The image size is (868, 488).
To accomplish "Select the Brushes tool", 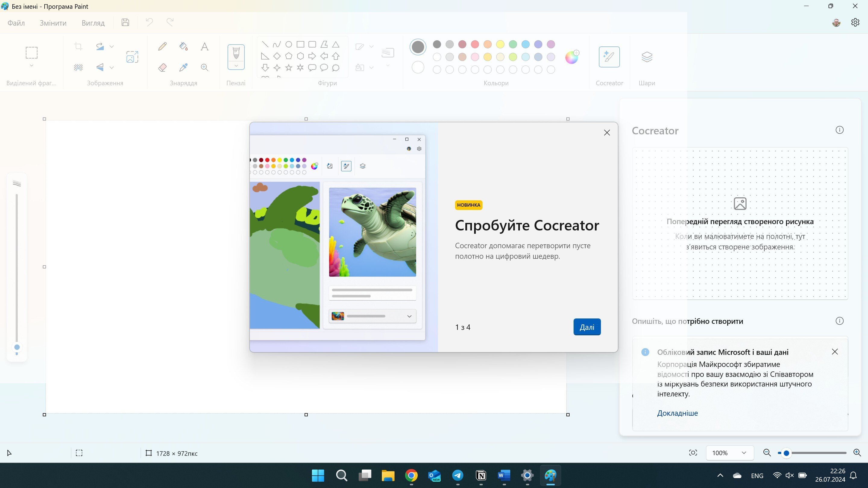I will click(x=236, y=52).
